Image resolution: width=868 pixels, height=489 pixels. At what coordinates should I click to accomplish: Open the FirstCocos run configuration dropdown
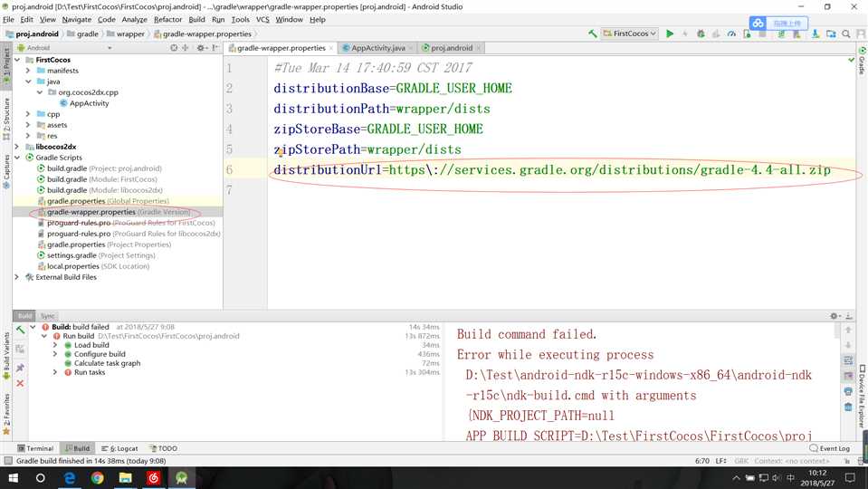[630, 34]
